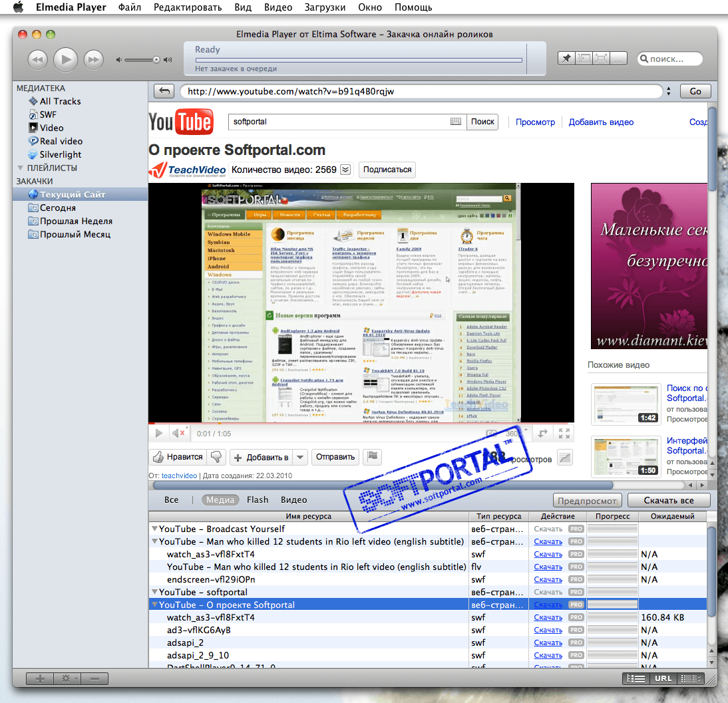Click the Подписаться subscribe button

[387, 170]
